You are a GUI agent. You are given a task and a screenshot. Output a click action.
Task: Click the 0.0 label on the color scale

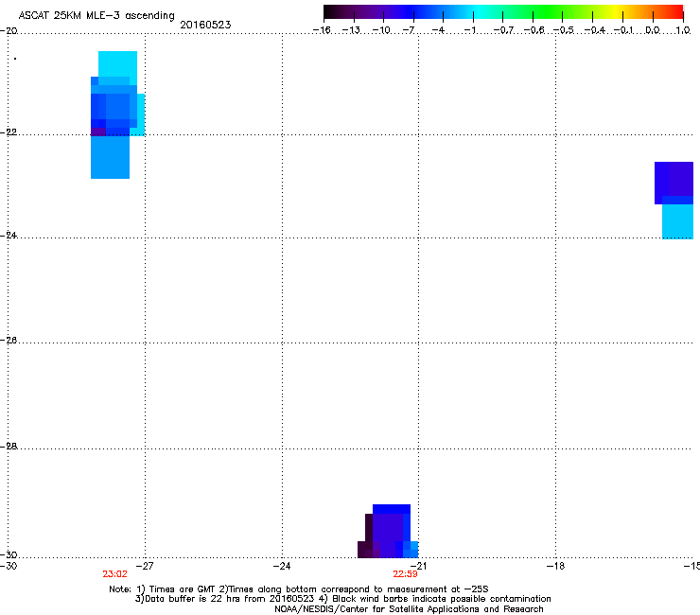[653, 30]
